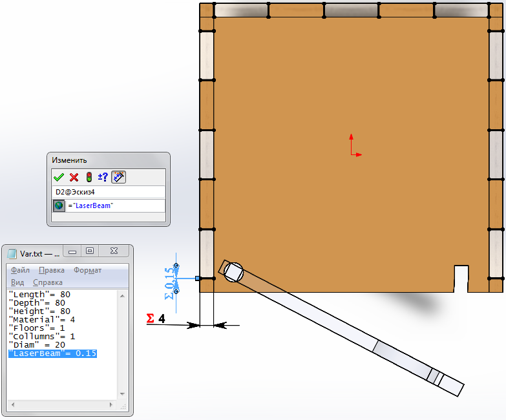Confirm the dimension with the green checkmark

pyautogui.click(x=59, y=177)
